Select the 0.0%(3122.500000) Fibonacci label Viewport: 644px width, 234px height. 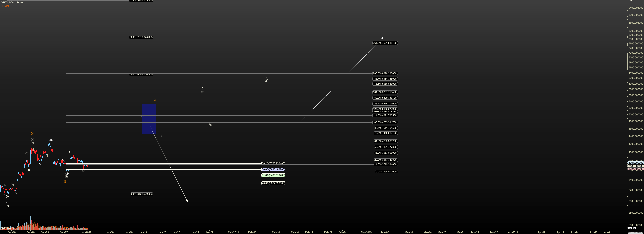pyautogui.click(x=142, y=194)
